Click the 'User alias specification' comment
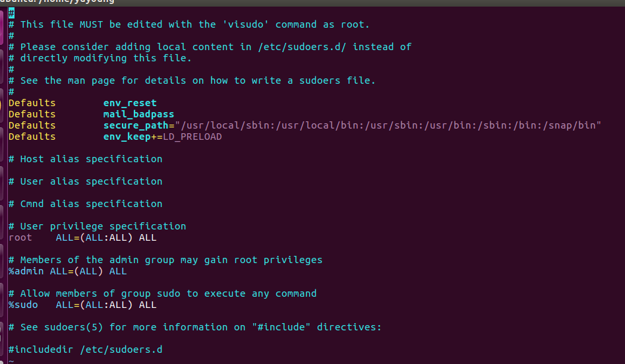625x364 pixels. [91, 181]
